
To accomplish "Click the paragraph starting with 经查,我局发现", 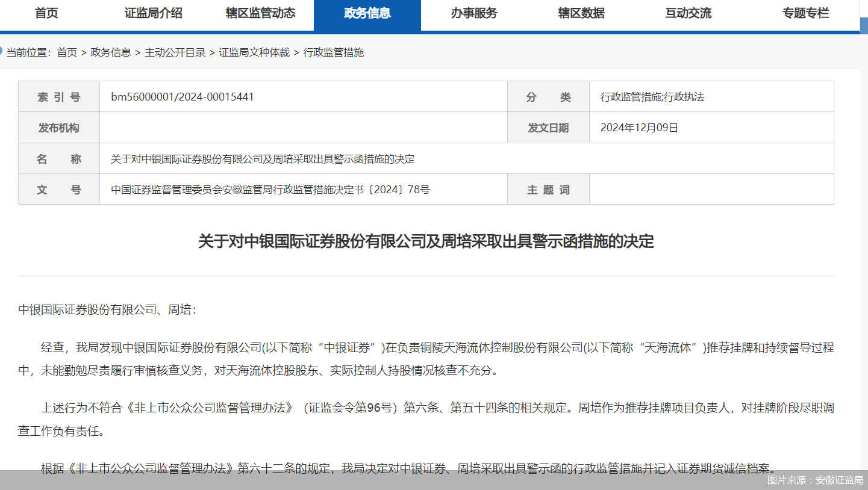I will point(426,359).
